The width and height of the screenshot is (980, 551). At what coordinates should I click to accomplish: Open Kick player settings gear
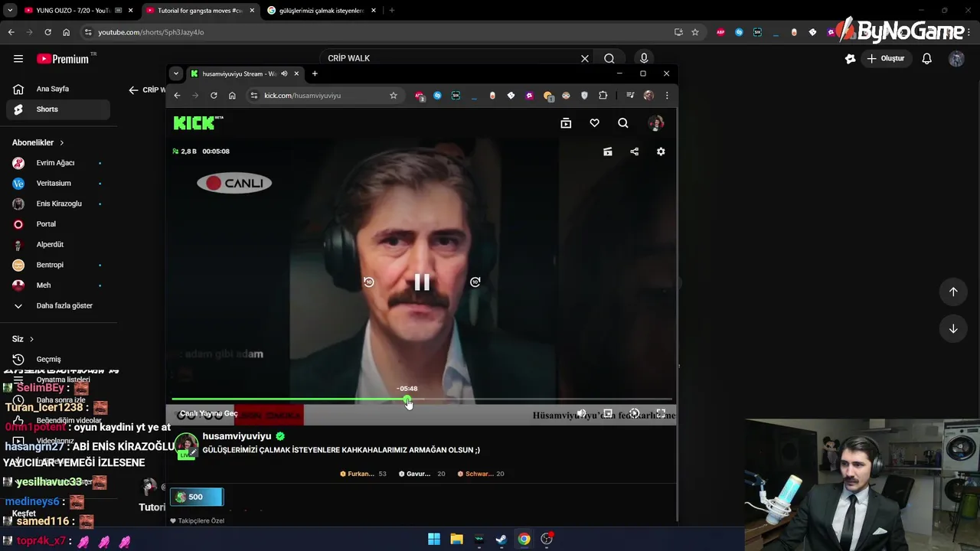[x=661, y=152]
